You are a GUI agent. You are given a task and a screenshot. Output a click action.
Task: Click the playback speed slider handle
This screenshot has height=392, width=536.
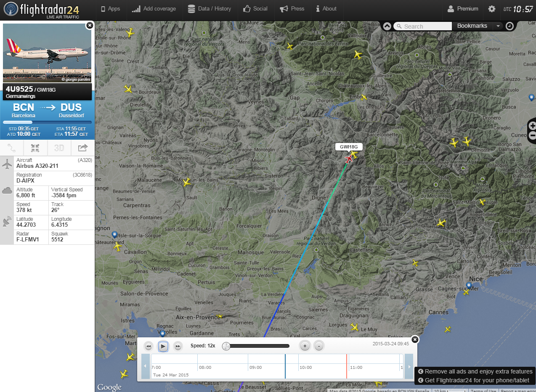(226, 346)
